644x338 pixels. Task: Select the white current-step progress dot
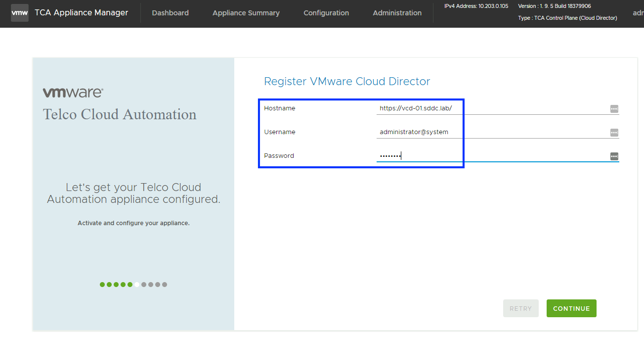(137, 285)
